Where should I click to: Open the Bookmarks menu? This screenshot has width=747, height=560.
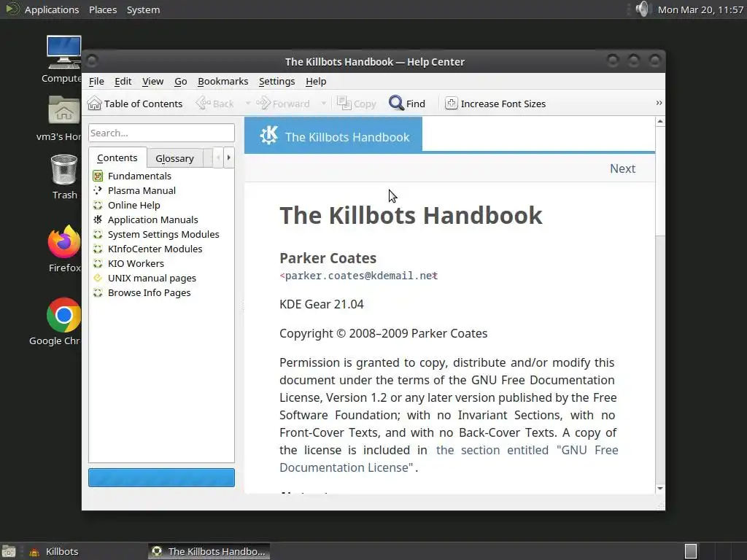click(x=223, y=82)
